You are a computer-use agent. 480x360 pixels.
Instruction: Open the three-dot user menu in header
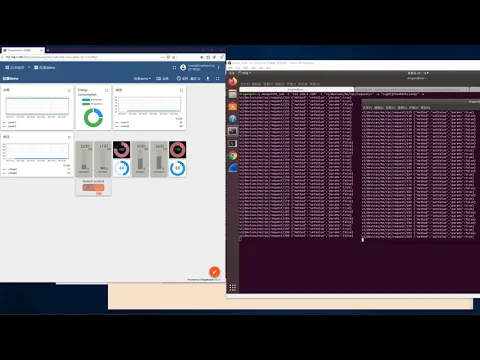coord(219,68)
